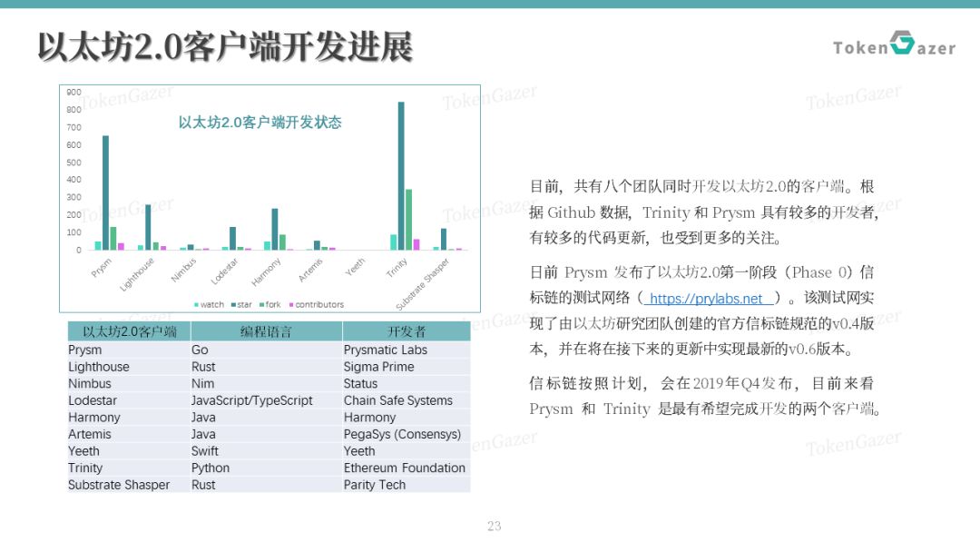Click the contributors legend entry

tap(317, 304)
